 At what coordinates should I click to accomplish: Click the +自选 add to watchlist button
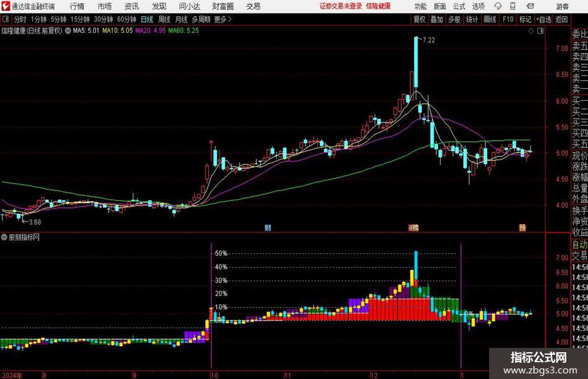click(543, 19)
